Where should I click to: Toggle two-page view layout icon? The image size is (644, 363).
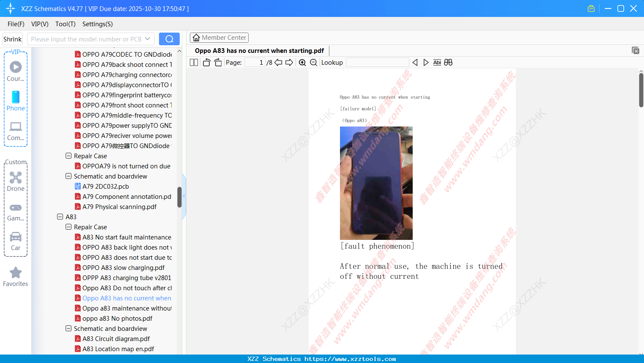tap(194, 63)
